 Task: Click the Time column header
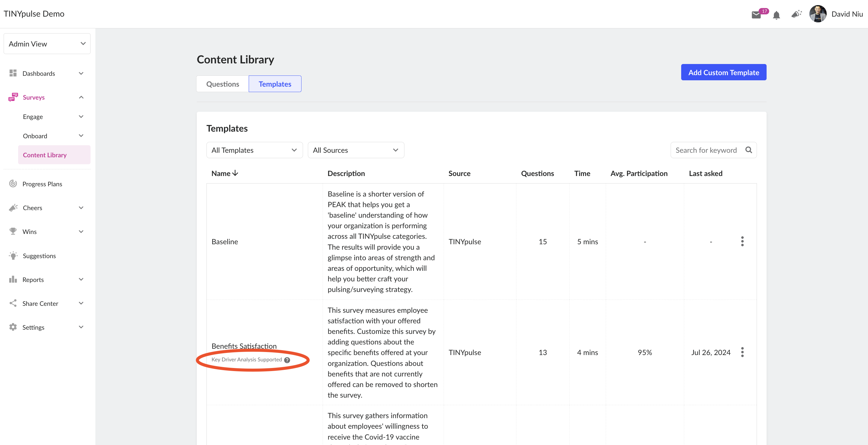tap(582, 173)
